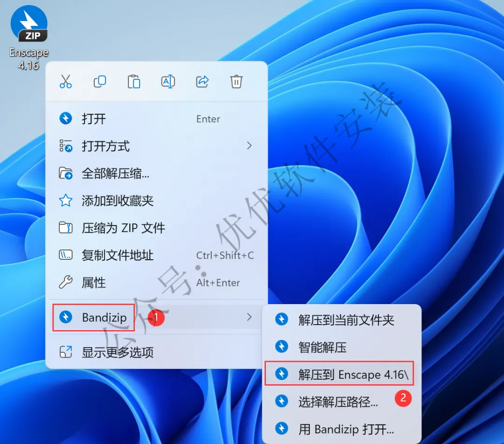Expand the Bandizip submenu chevron
504x444 pixels.
click(249, 317)
